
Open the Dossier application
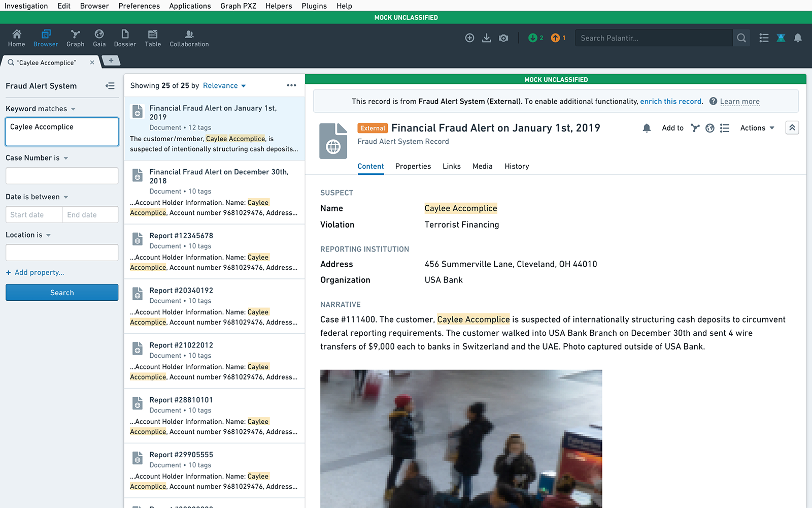(x=125, y=38)
